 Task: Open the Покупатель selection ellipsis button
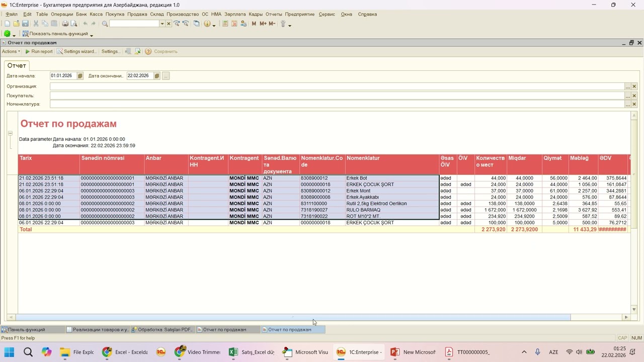click(627, 96)
